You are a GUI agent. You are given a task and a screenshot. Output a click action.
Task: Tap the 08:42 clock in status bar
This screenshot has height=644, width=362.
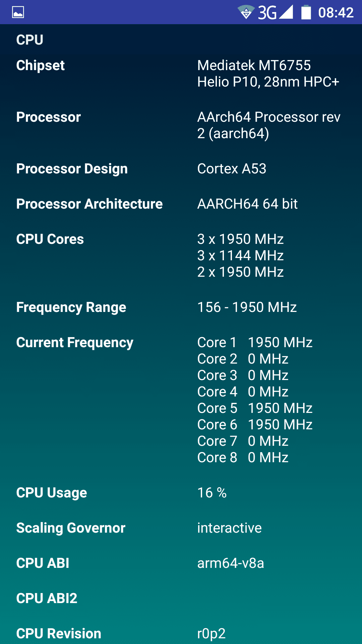point(336,13)
